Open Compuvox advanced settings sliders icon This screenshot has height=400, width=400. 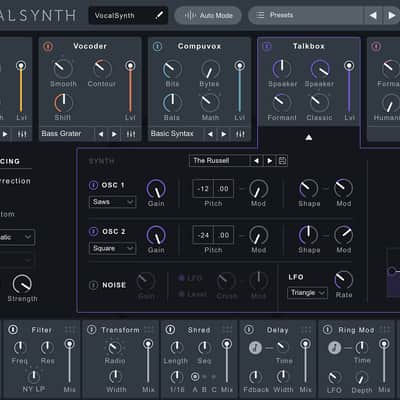(x=240, y=134)
